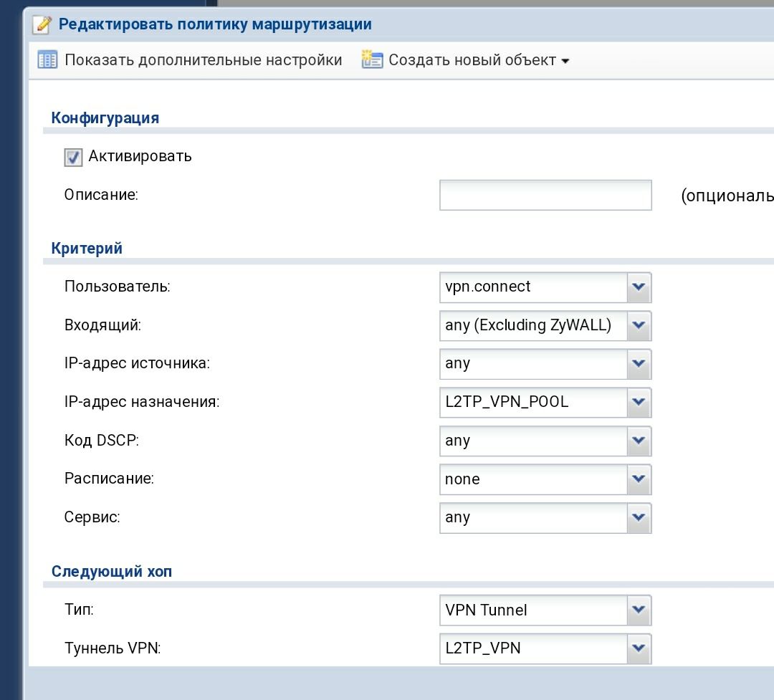The width and height of the screenshot is (774, 700).
Task: Toggle the Активировать checkbox
Action: tap(73, 157)
